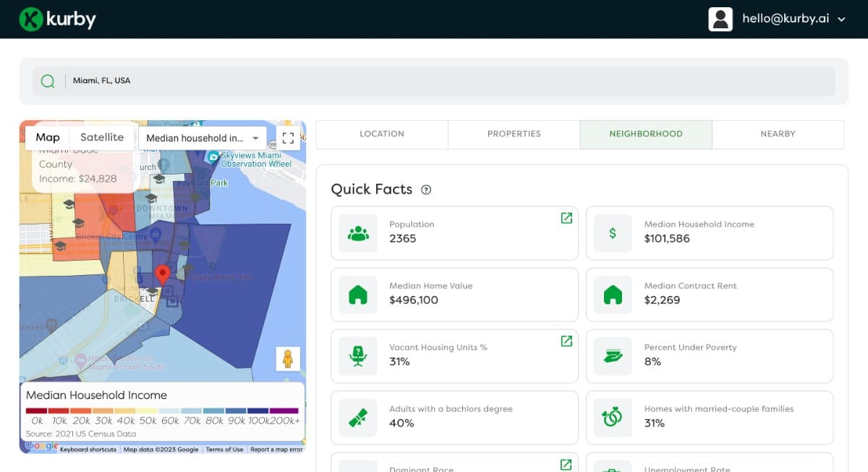
Task: Open the Location tab
Action: point(382,134)
